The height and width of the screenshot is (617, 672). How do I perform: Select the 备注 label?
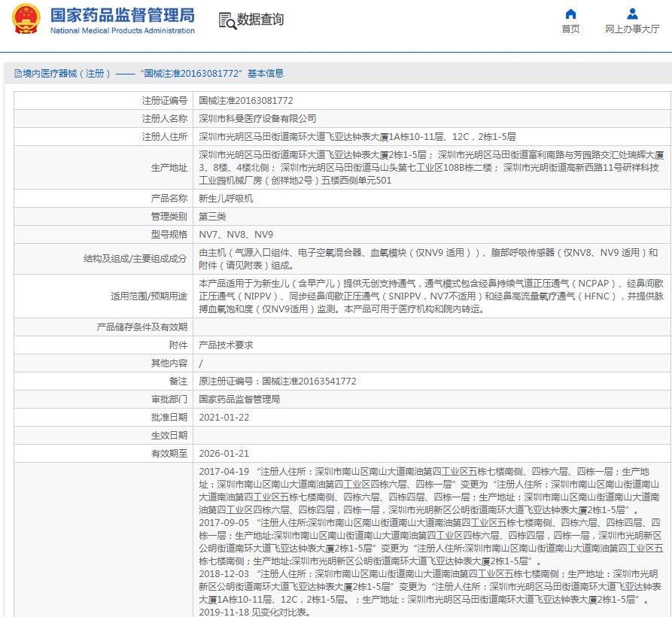(x=178, y=381)
